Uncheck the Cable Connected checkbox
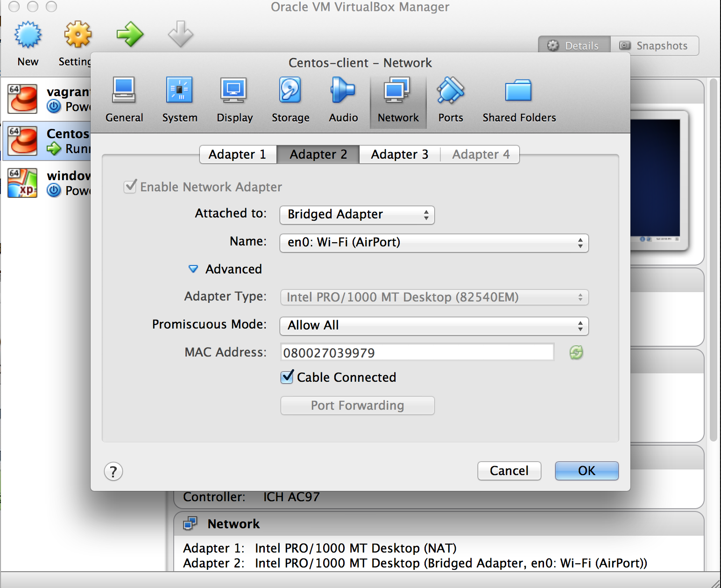721x588 pixels. (x=287, y=377)
